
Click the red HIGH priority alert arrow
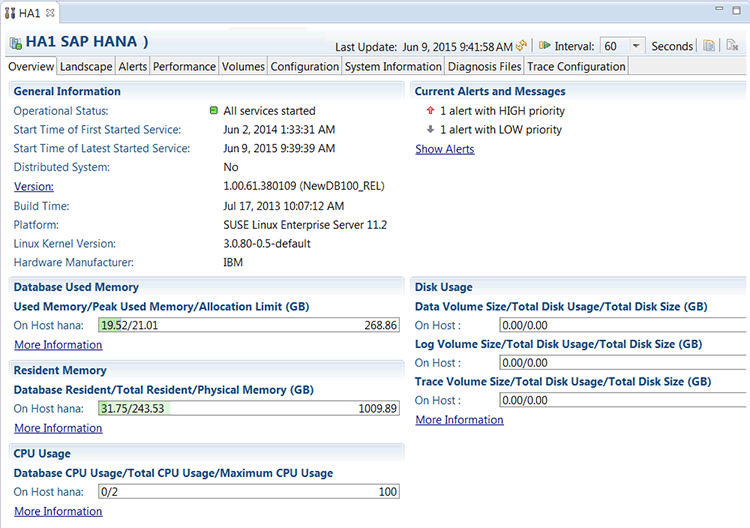(429, 111)
